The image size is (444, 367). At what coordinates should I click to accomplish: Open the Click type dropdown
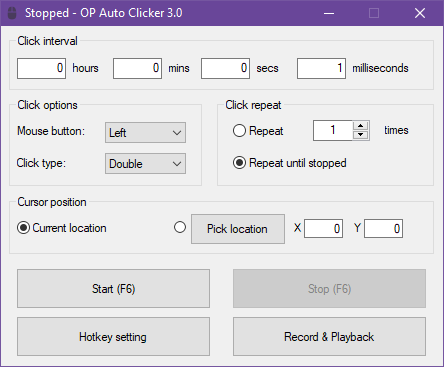click(145, 163)
